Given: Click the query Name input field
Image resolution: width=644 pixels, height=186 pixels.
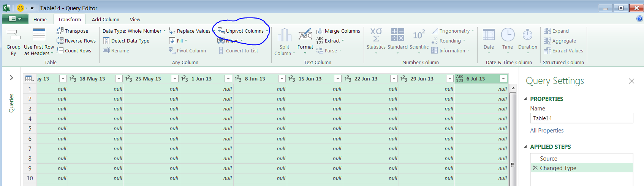Looking at the screenshot, I should point(581,118).
